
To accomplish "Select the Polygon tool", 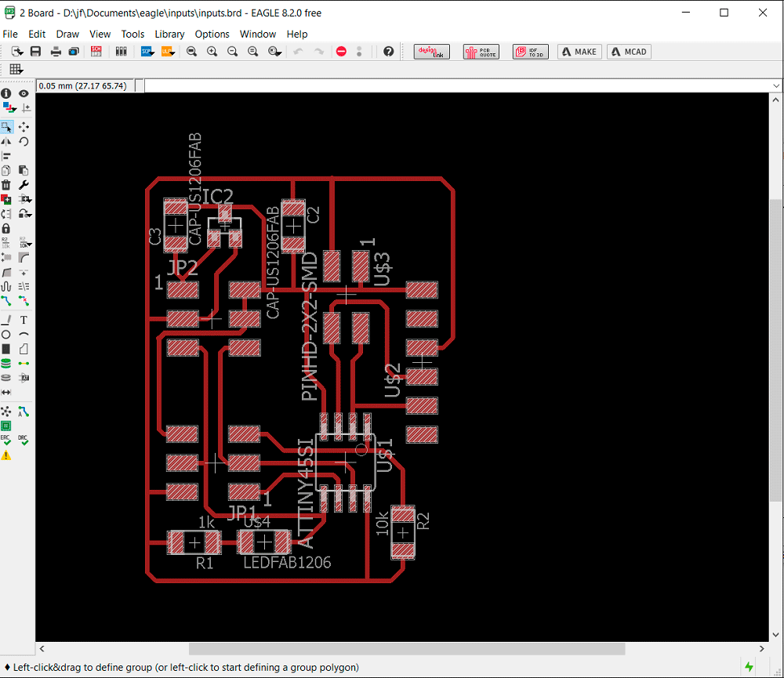I will 24,349.
